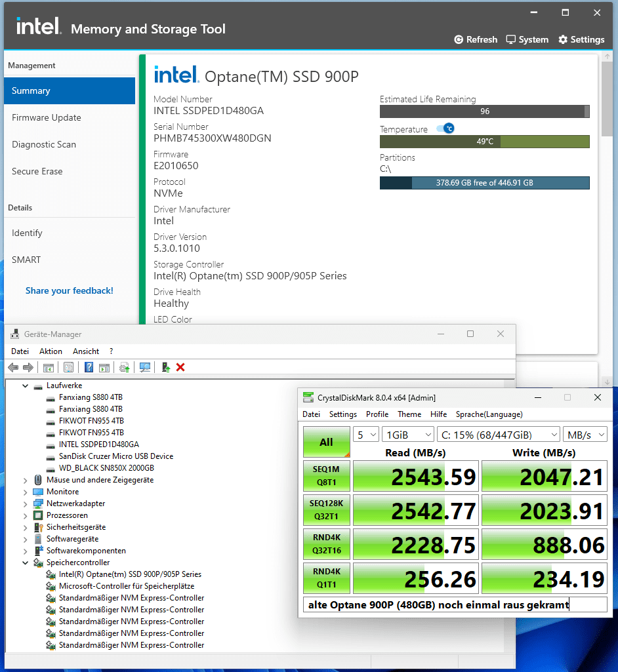Collapse the Speichercontroller node
618x672 pixels.
[26, 563]
